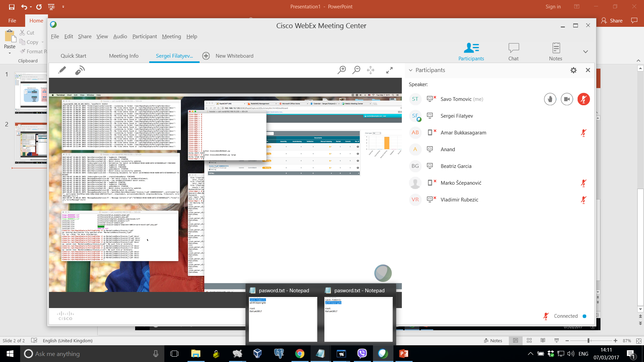Open WebEx Participant menu
This screenshot has height=362, width=644.
click(x=145, y=37)
